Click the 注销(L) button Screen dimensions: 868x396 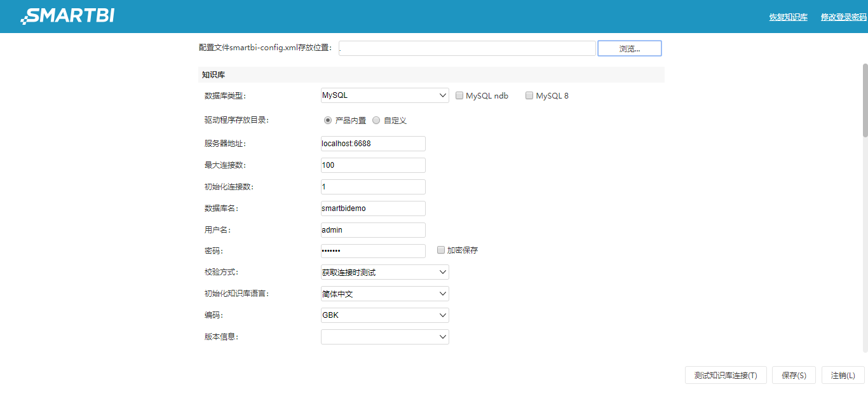tap(843, 375)
